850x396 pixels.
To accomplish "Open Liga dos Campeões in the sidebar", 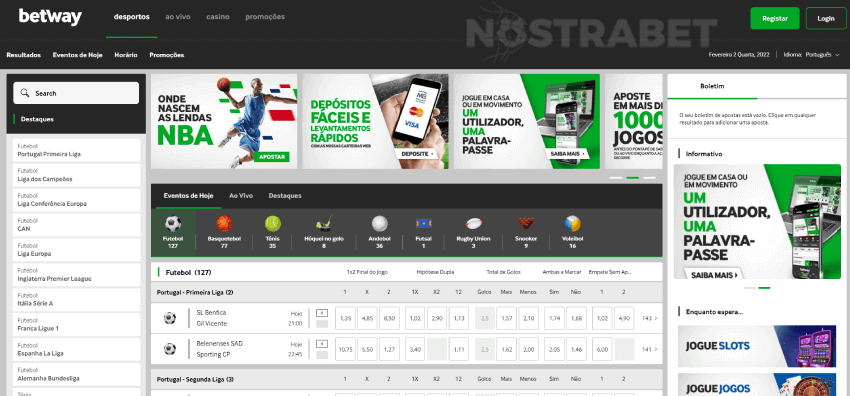I will [x=76, y=175].
